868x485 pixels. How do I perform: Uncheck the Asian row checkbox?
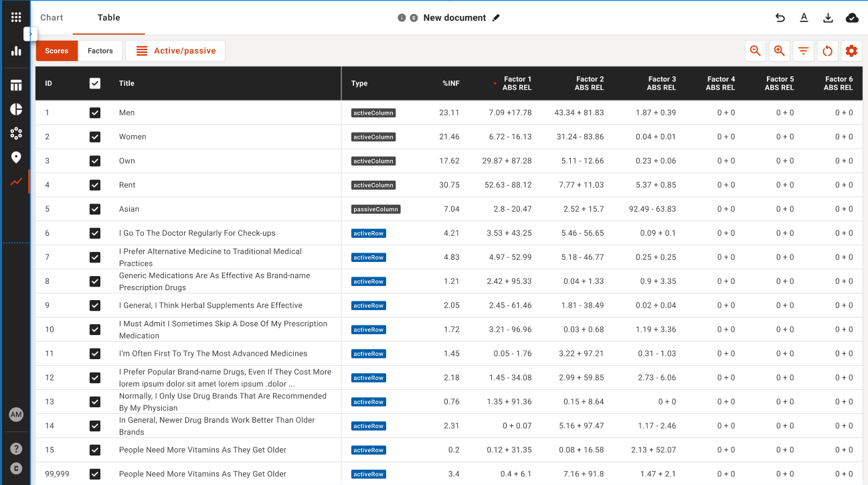coord(95,209)
